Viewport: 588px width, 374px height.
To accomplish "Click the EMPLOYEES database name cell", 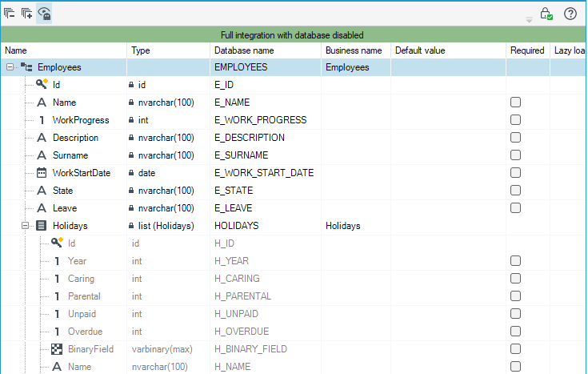I will tap(266, 67).
